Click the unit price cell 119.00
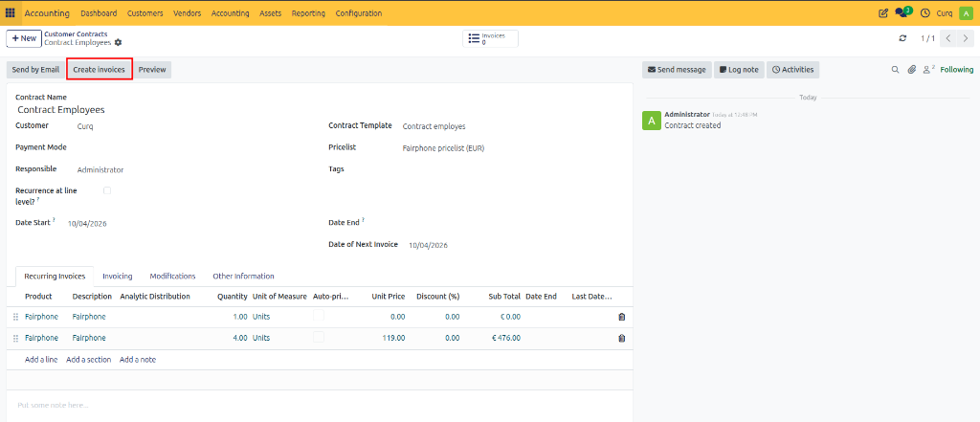Viewport: 980px width, 422px height. tap(393, 338)
